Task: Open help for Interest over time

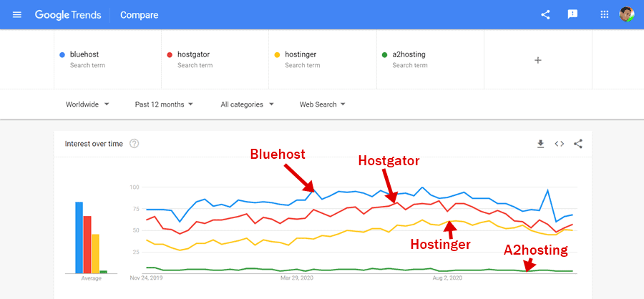Action: [134, 144]
